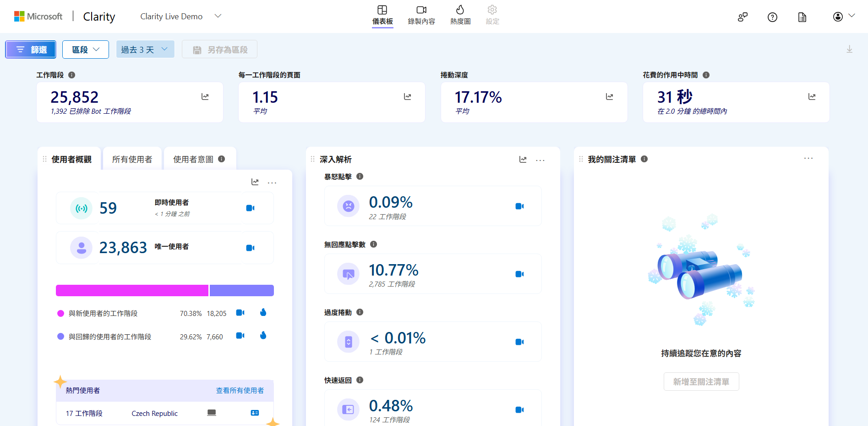Open the help question mark icon

click(x=772, y=17)
